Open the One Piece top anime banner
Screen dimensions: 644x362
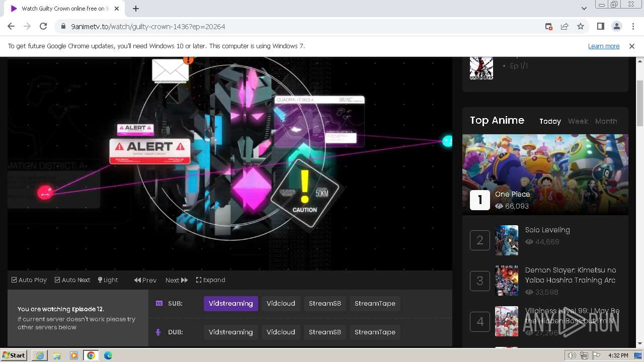(x=545, y=174)
